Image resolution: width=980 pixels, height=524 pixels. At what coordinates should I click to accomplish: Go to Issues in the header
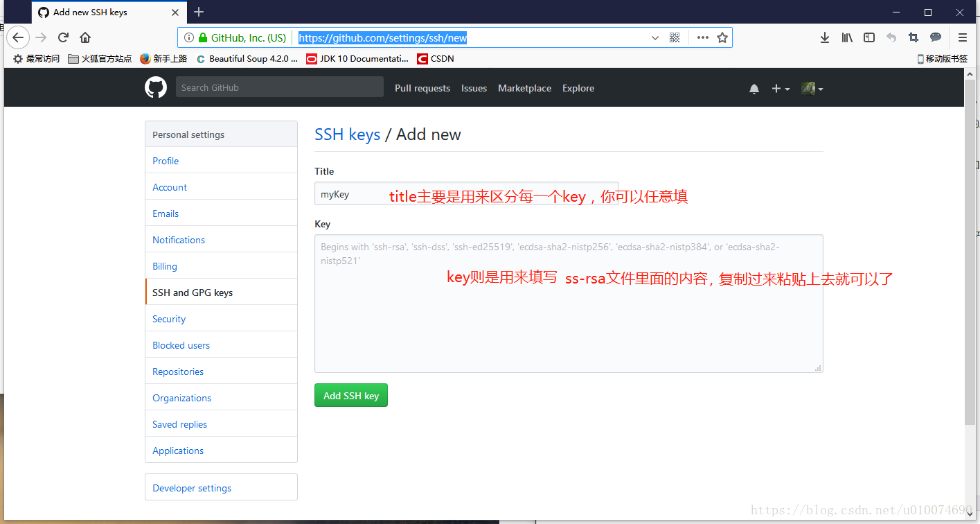(474, 88)
